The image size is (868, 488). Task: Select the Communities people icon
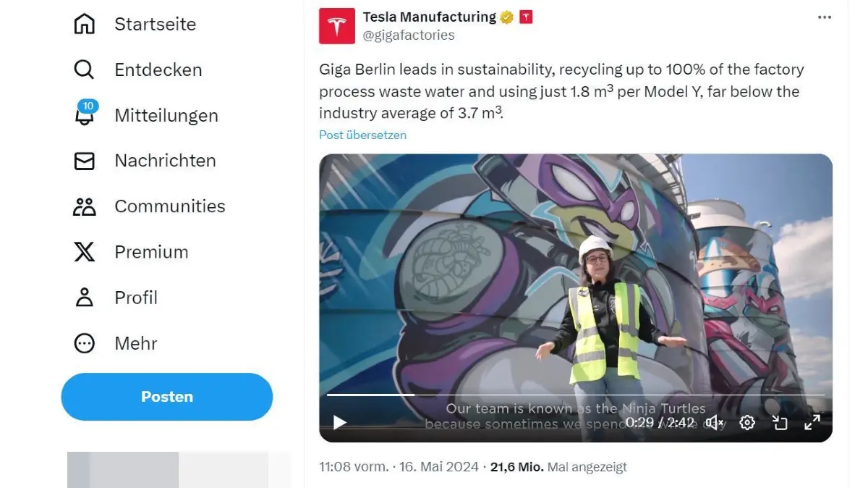[84, 206]
